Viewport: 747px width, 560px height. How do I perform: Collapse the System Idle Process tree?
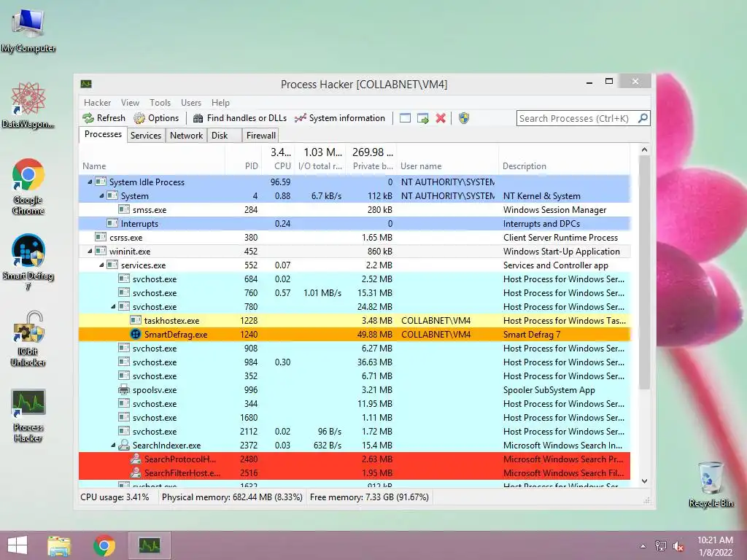point(90,182)
